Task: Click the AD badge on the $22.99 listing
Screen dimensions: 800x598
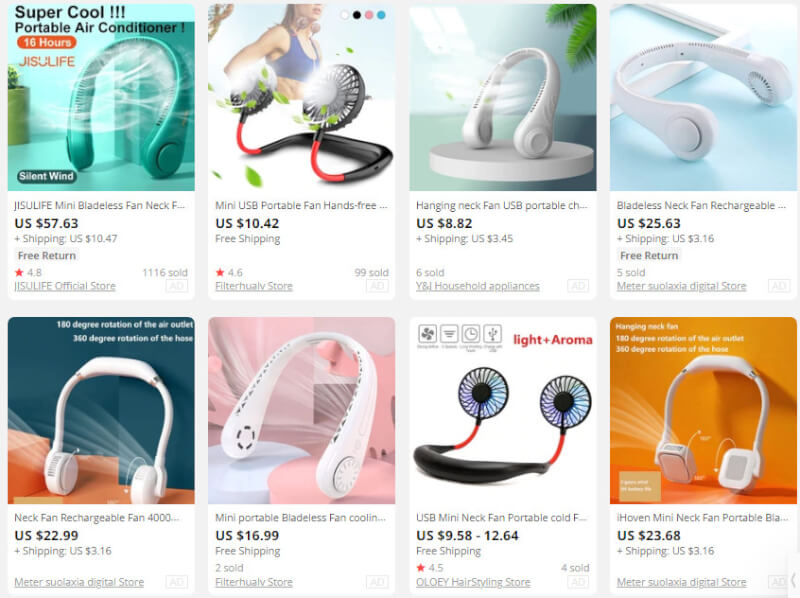Action: pos(177,582)
